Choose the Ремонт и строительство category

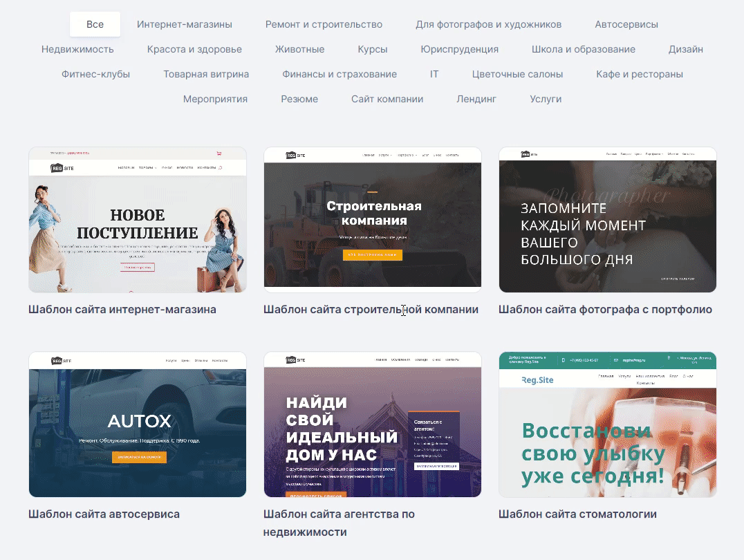click(x=324, y=24)
